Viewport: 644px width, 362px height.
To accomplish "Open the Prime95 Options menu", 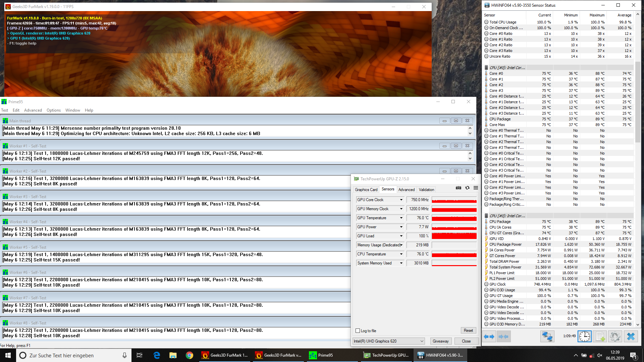I will (x=54, y=110).
